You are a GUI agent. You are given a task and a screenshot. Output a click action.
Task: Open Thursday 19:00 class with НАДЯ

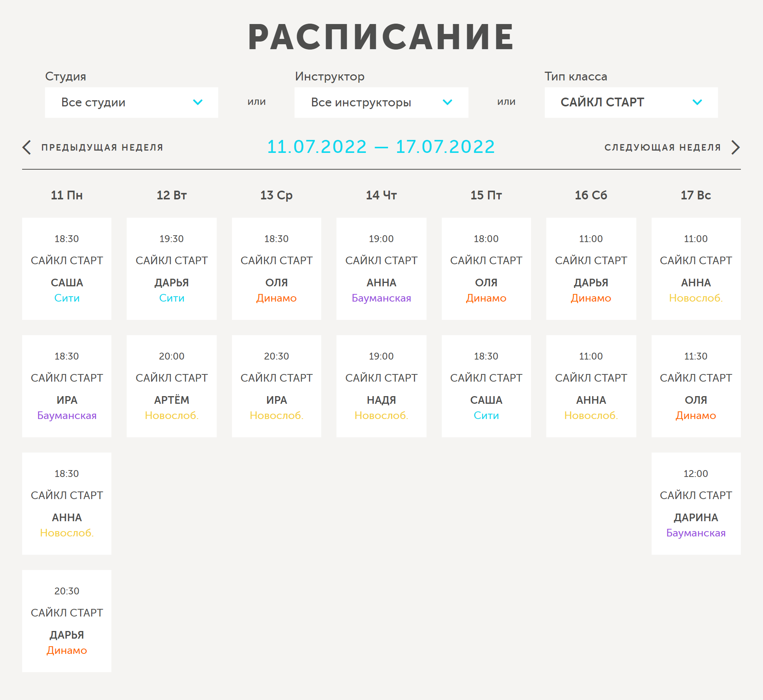pyautogui.click(x=381, y=386)
